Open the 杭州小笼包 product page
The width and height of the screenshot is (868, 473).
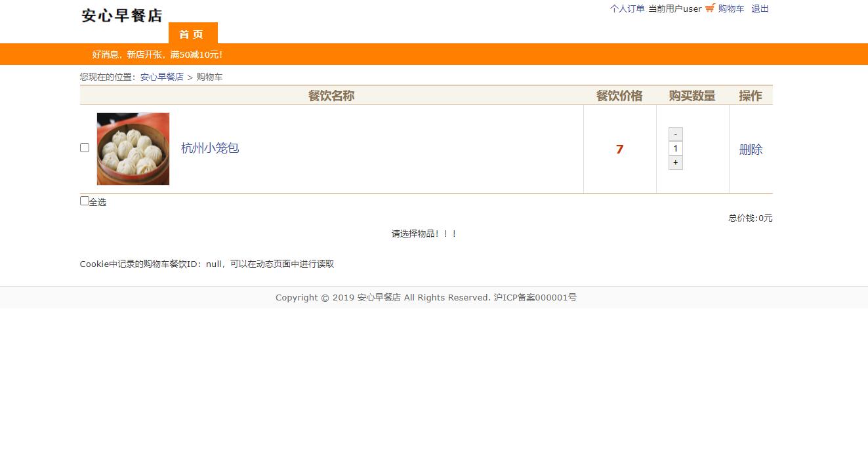209,149
